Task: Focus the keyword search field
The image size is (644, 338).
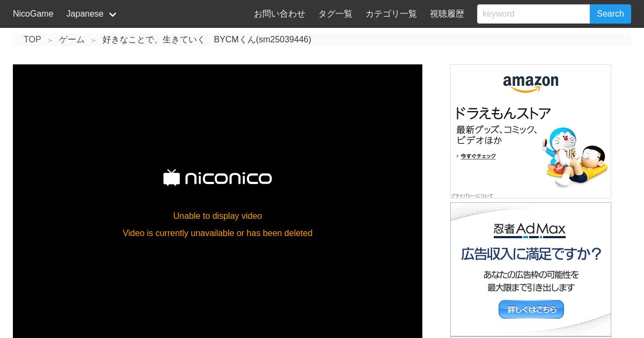Action: (533, 14)
